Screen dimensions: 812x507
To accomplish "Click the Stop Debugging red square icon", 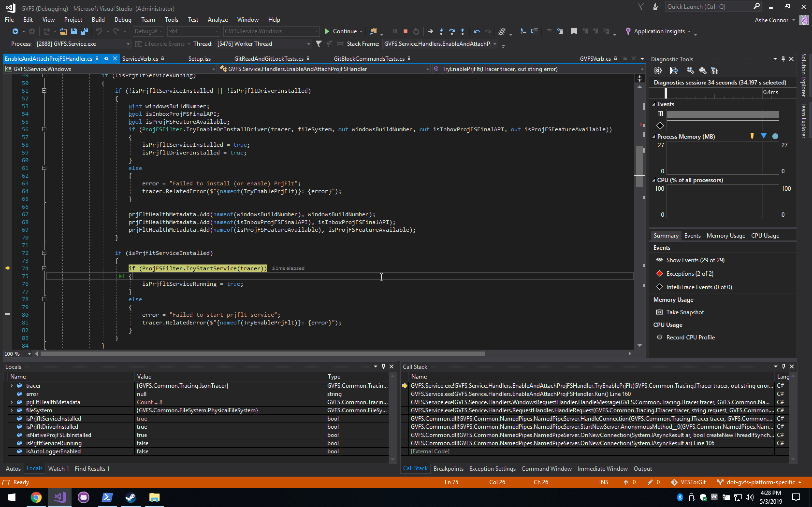I will tap(405, 32).
